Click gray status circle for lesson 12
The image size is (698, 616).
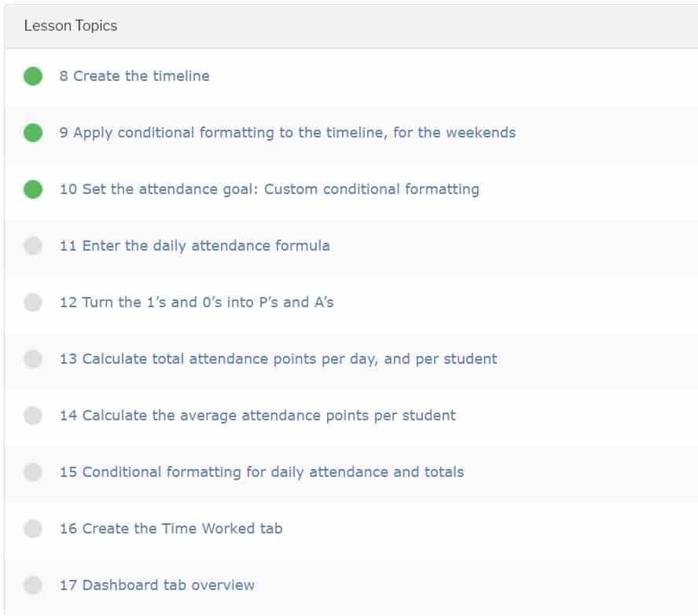coord(33,302)
